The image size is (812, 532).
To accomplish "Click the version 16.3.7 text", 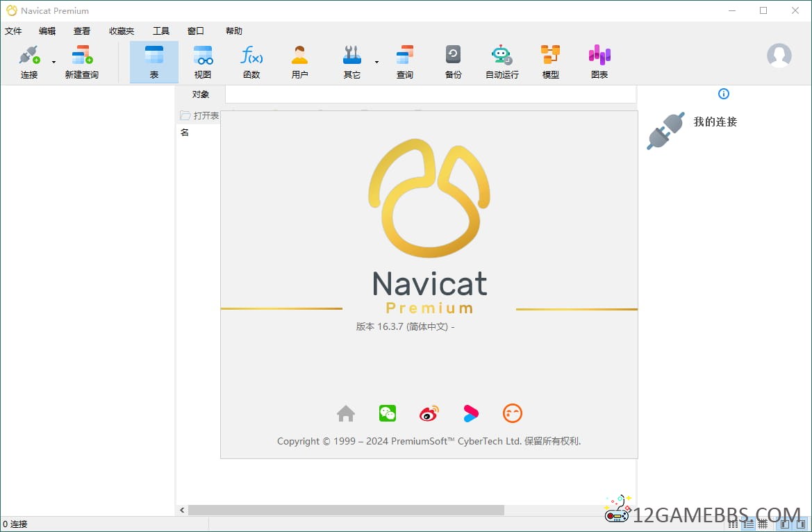I will (405, 327).
